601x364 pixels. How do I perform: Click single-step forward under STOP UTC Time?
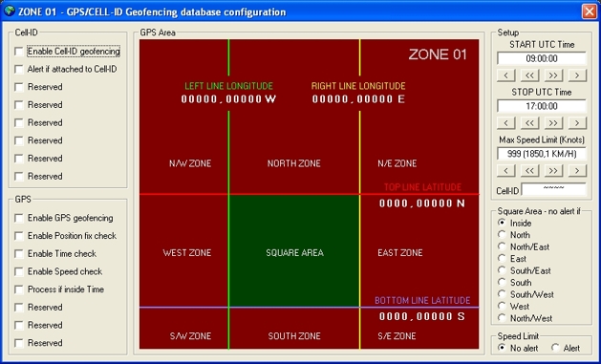[577, 123]
